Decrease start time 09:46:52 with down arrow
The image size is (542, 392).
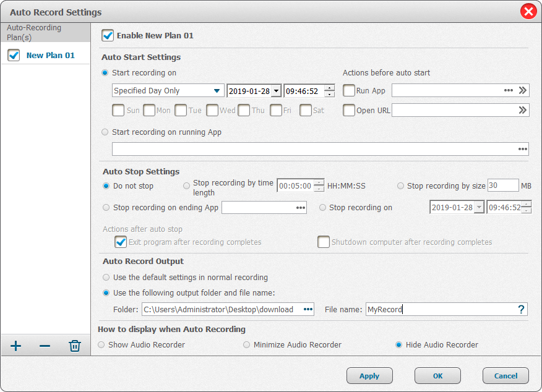[x=330, y=94]
